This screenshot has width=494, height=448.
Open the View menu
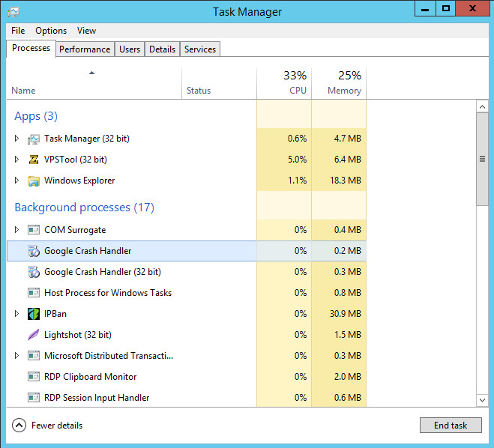coord(86,31)
